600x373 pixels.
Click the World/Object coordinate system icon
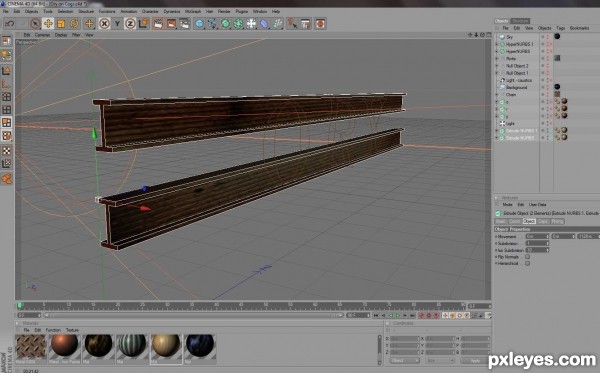coord(143,24)
